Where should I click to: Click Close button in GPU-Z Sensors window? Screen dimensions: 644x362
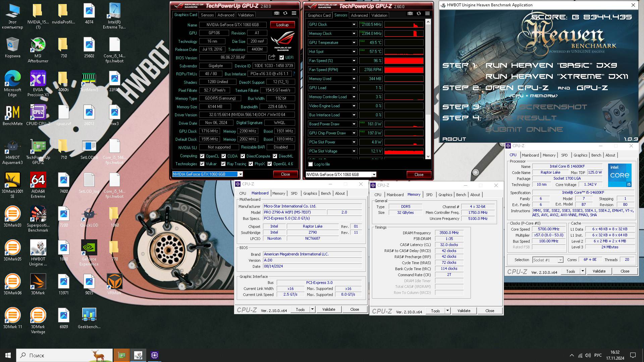click(x=419, y=175)
